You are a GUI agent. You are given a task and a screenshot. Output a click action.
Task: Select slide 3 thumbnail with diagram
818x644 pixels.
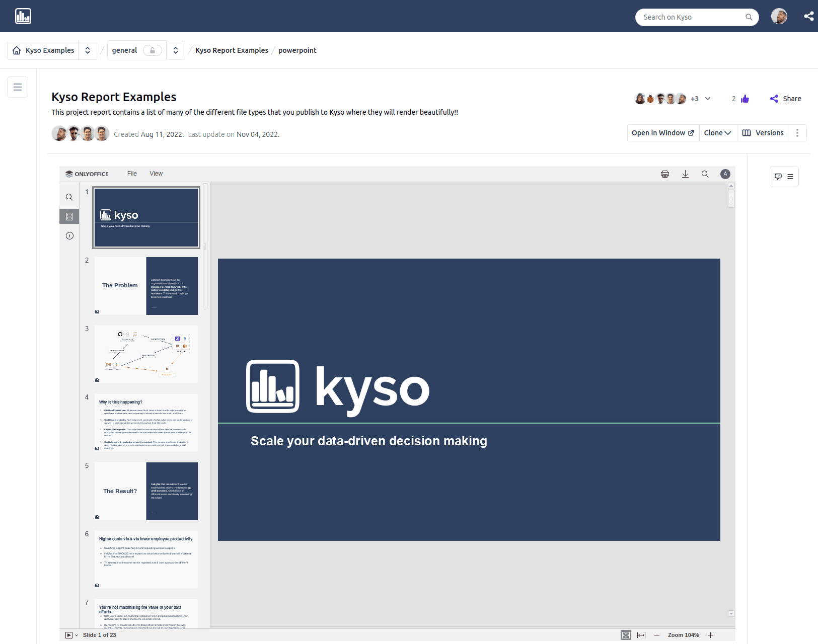point(146,354)
